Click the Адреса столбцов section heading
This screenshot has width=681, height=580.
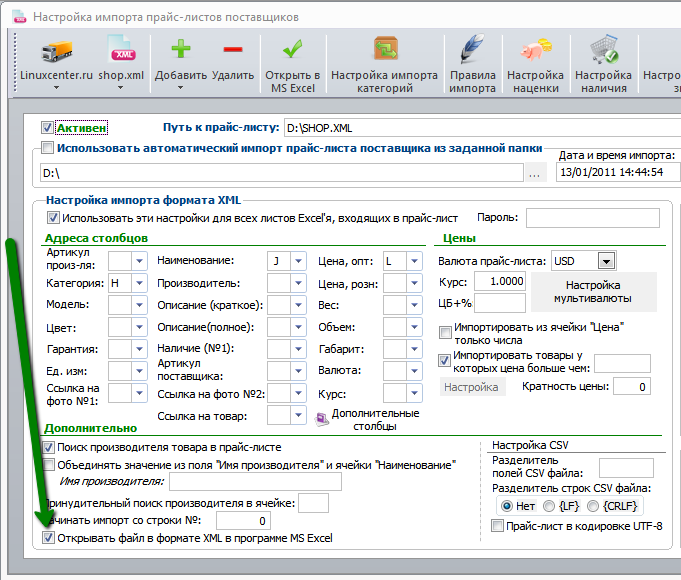pos(96,238)
